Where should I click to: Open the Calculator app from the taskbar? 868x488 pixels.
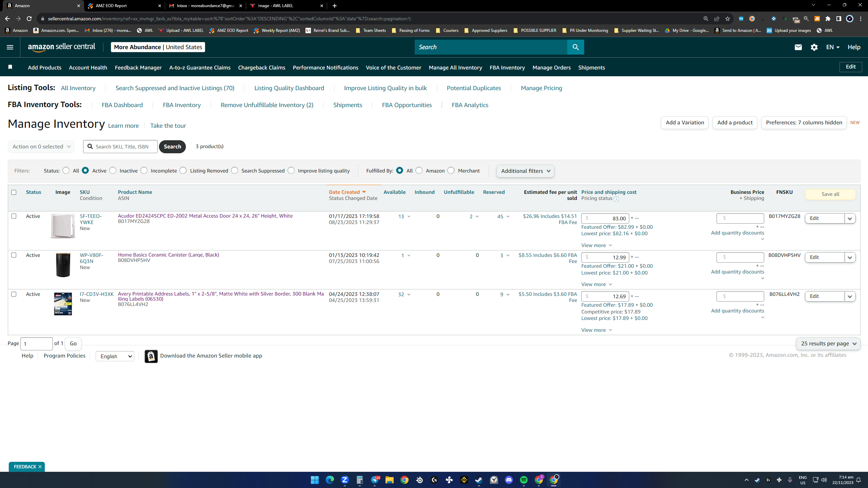click(x=359, y=480)
